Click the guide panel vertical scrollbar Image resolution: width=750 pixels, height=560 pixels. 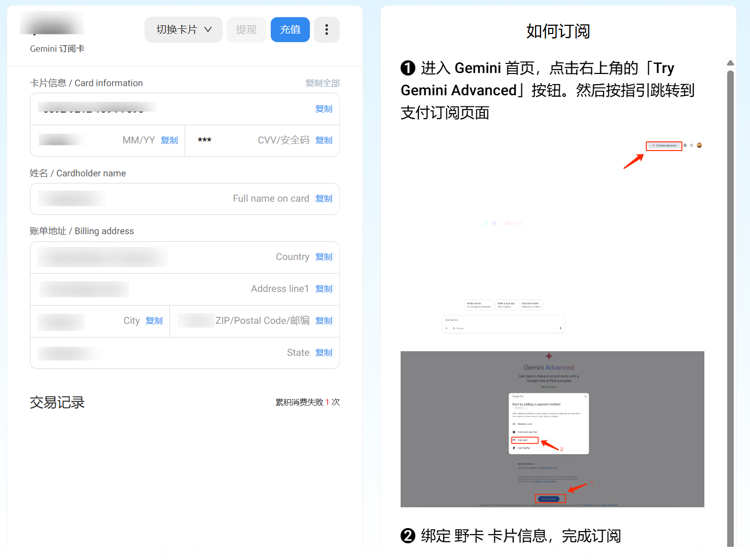tap(730, 308)
